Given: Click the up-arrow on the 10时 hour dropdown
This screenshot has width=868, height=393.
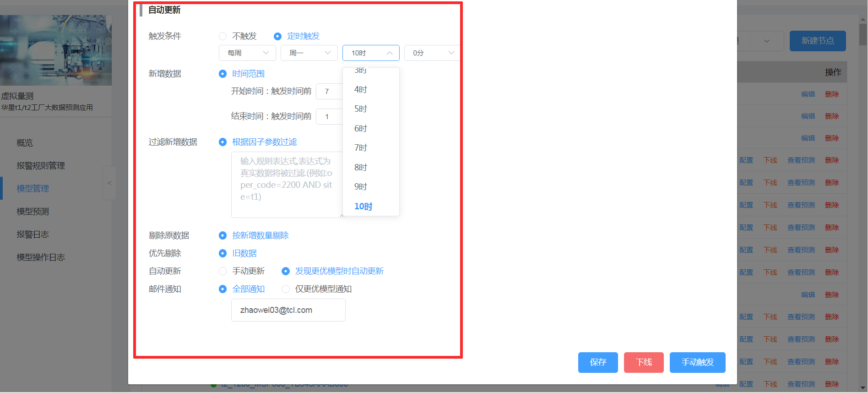Looking at the screenshot, I should pyautogui.click(x=389, y=53).
